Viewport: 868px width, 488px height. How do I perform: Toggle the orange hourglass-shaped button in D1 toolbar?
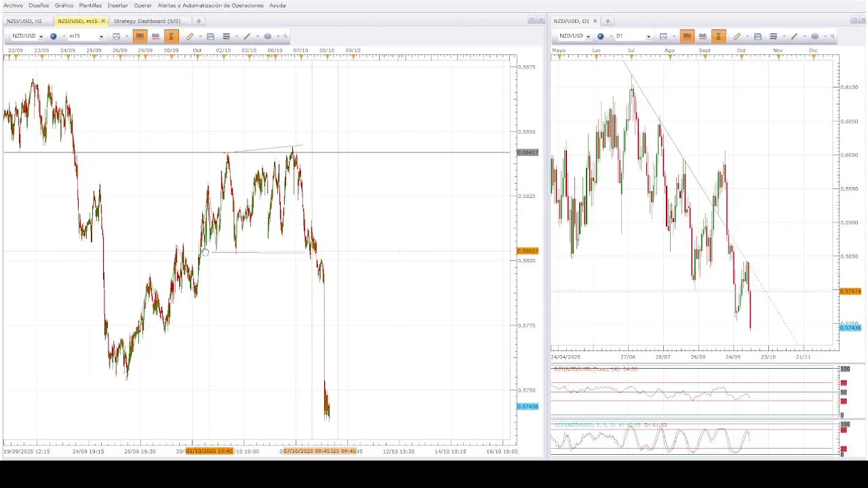pyautogui.click(x=719, y=37)
